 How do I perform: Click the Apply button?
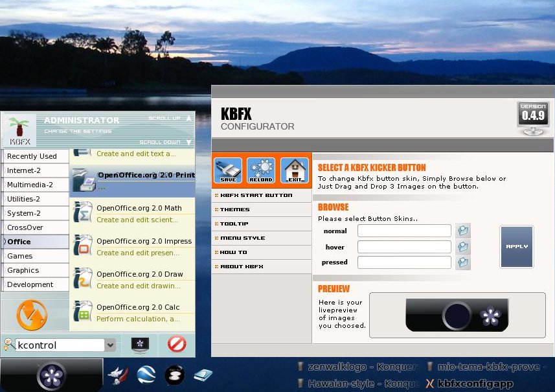(516, 246)
